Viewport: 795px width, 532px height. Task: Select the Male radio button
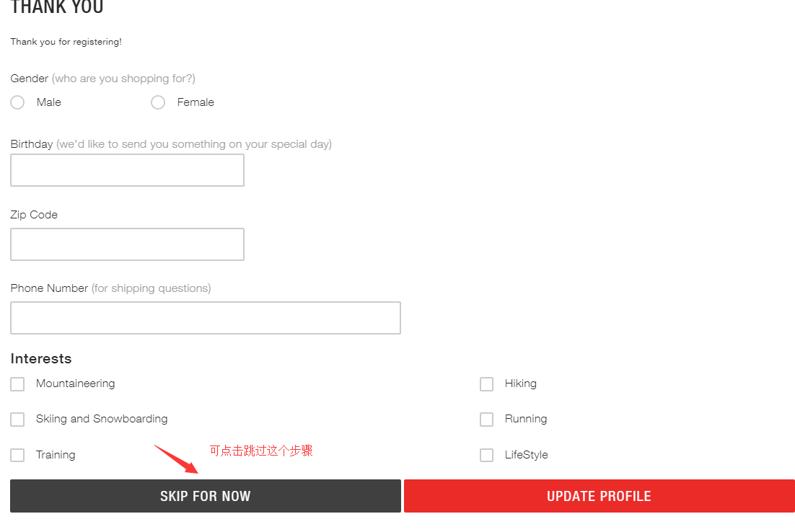[x=17, y=102]
